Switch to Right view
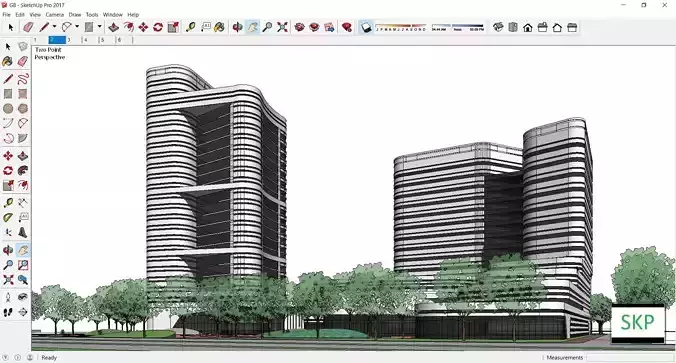 click(x=543, y=28)
